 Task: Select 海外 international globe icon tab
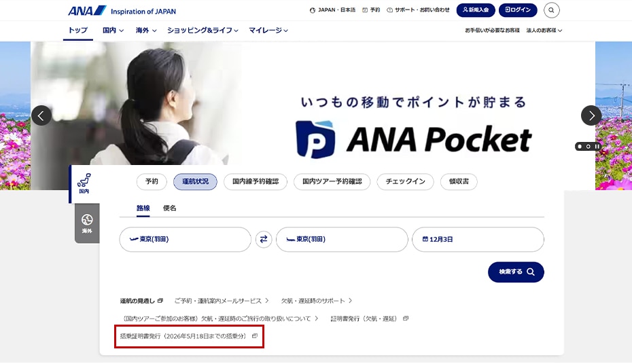(x=87, y=223)
